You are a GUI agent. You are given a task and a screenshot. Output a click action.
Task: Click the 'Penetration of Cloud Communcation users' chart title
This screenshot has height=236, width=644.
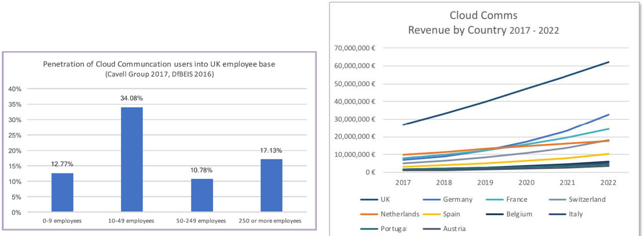[158, 64]
